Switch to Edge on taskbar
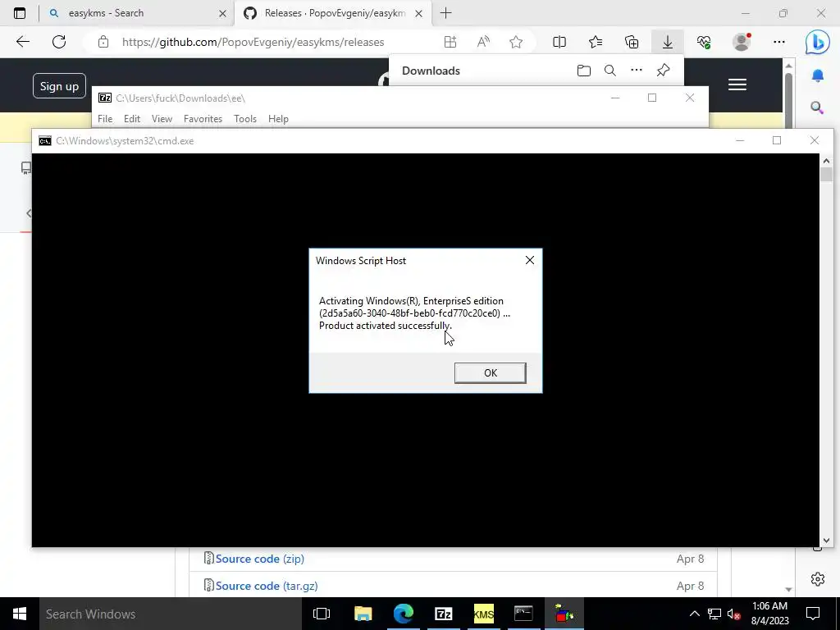Viewport: 840px width, 630px height. pos(404,614)
